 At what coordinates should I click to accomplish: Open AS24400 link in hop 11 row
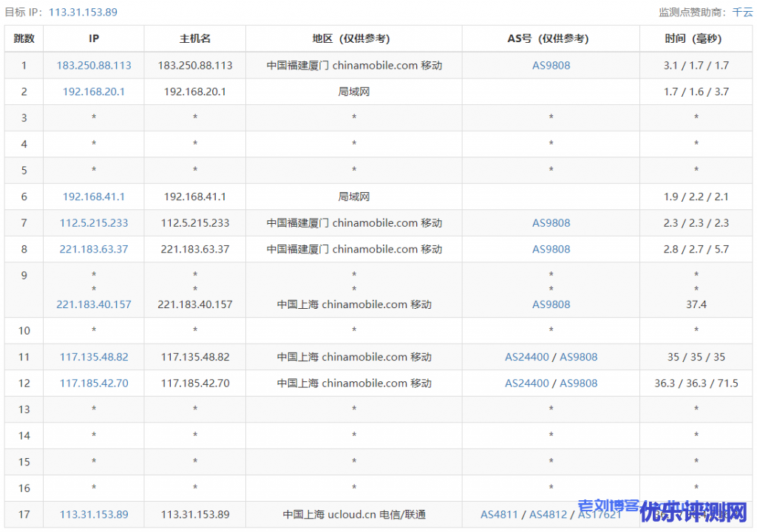click(x=527, y=357)
